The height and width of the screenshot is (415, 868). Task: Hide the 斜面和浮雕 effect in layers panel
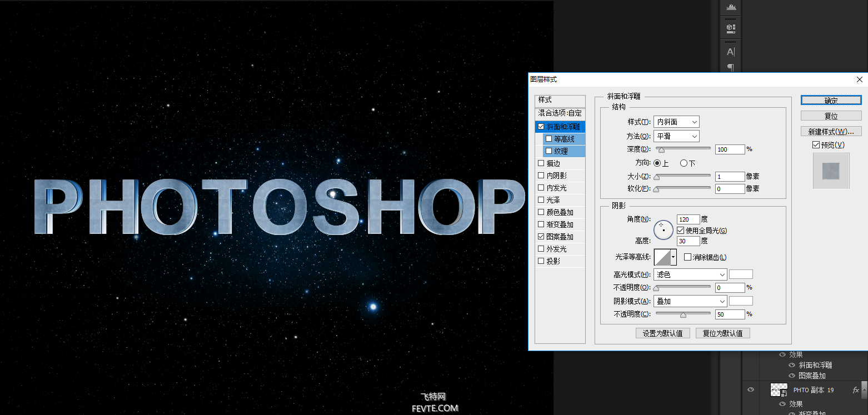click(792, 365)
